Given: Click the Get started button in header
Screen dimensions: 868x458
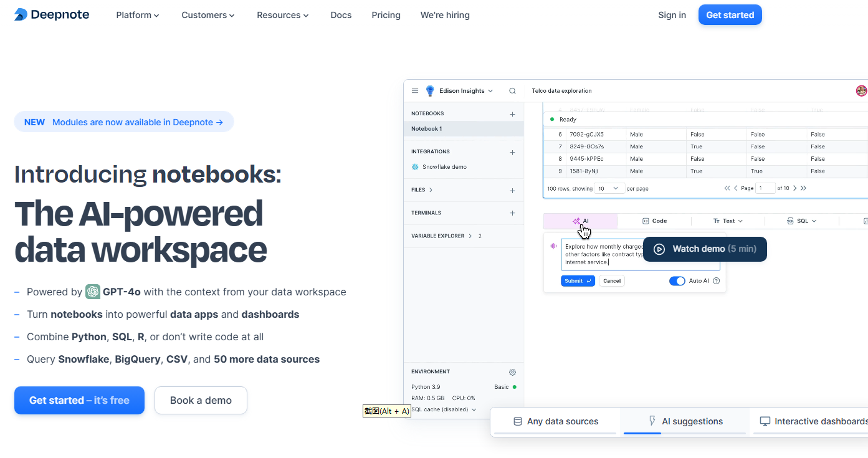Looking at the screenshot, I should (730, 15).
